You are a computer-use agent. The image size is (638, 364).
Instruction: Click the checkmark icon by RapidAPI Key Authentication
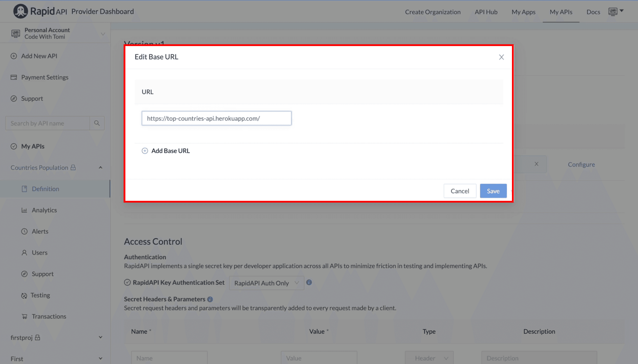[x=127, y=282]
